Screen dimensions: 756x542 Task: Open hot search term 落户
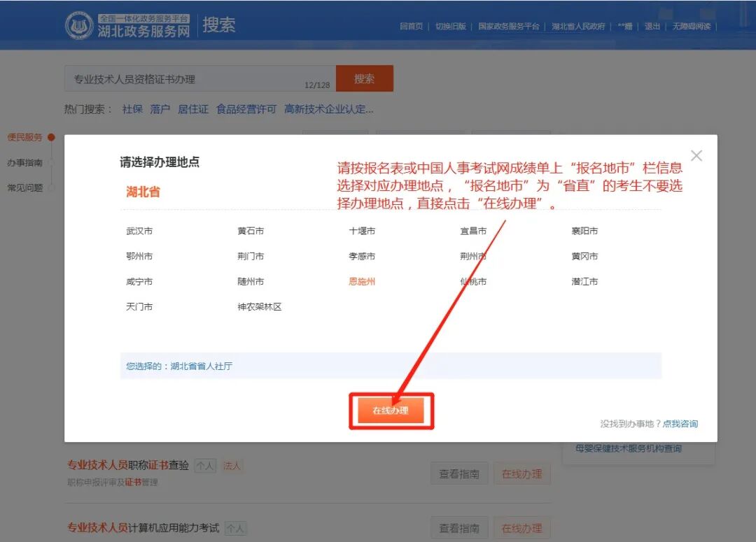160,109
